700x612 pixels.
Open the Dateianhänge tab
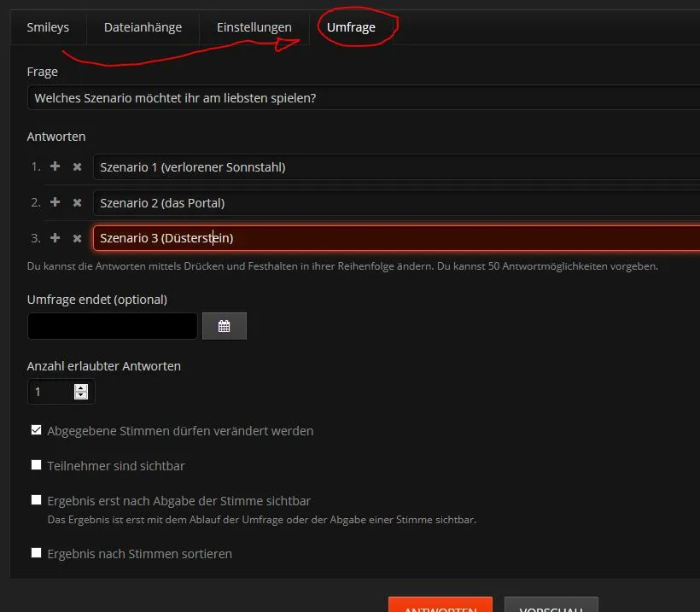coord(143,27)
